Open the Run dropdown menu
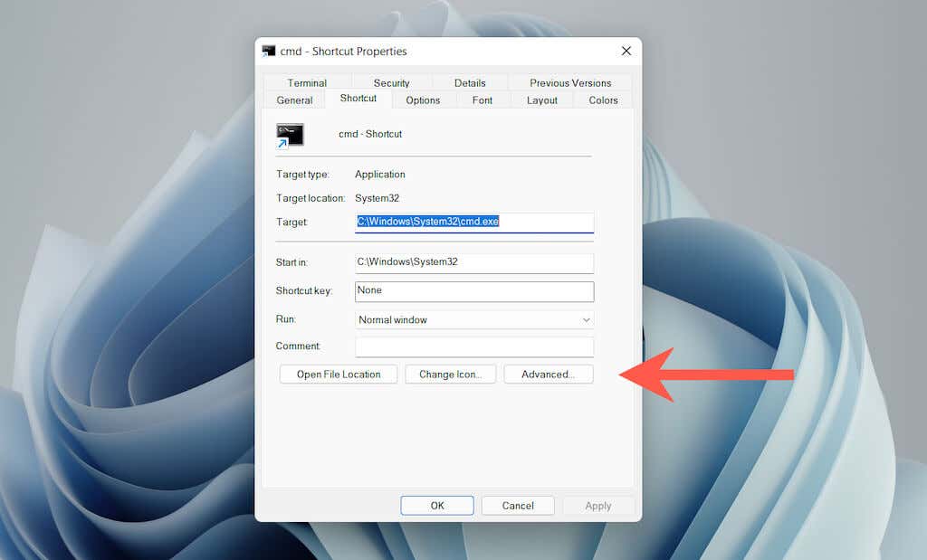The width and height of the screenshot is (927, 560). tap(586, 319)
